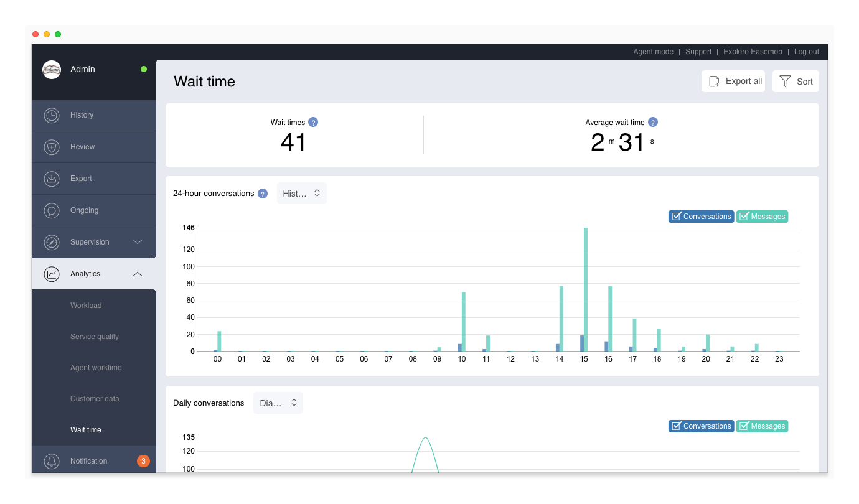Click the 135 y-axis label in Daily chart

click(x=189, y=437)
